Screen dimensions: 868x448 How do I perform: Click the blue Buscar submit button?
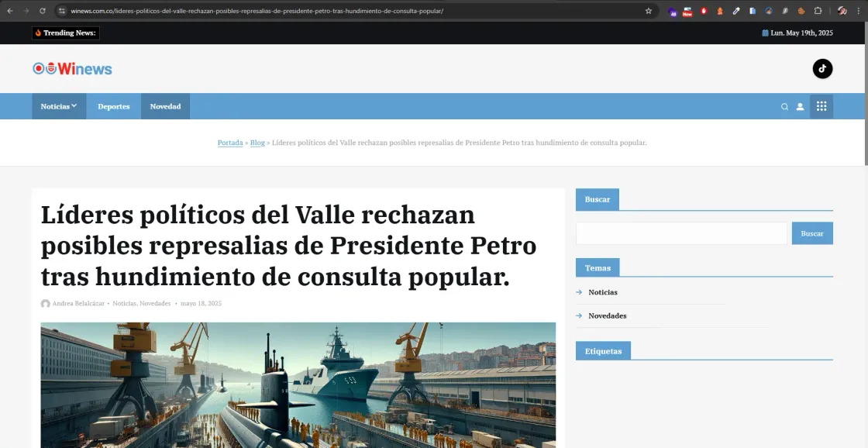pyautogui.click(x=812, y=233)
